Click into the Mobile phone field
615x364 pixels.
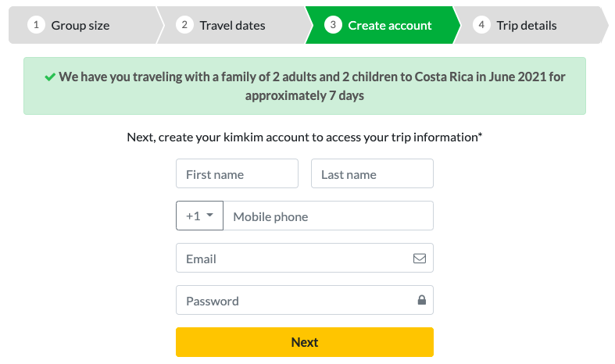tap(328, 216)
